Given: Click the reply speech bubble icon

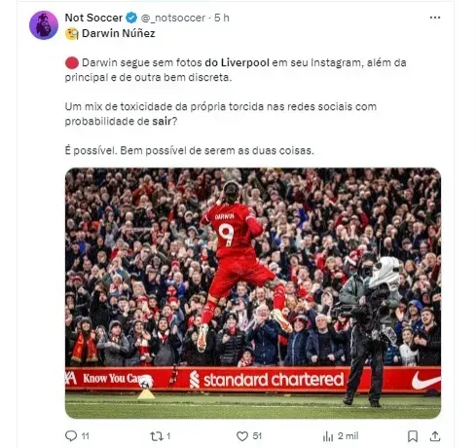Looking at the screenshot, I should tap(71, 435).
